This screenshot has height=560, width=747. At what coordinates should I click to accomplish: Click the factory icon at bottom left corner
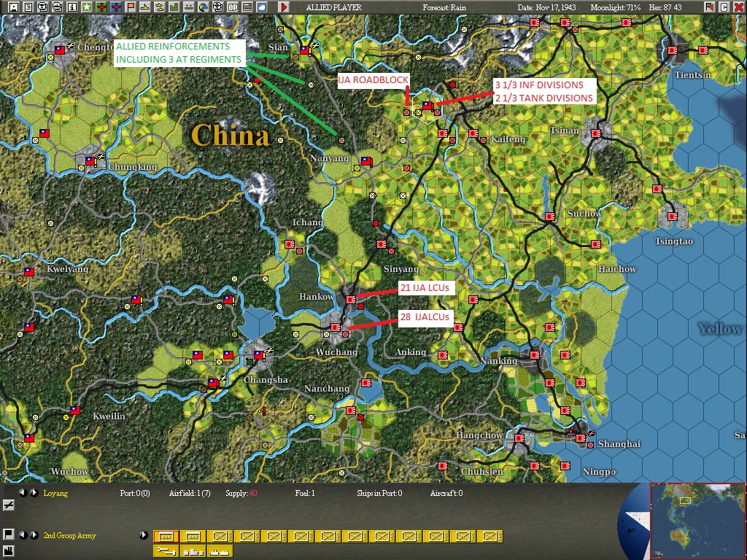pyautogui.click(x=7, y=551)
